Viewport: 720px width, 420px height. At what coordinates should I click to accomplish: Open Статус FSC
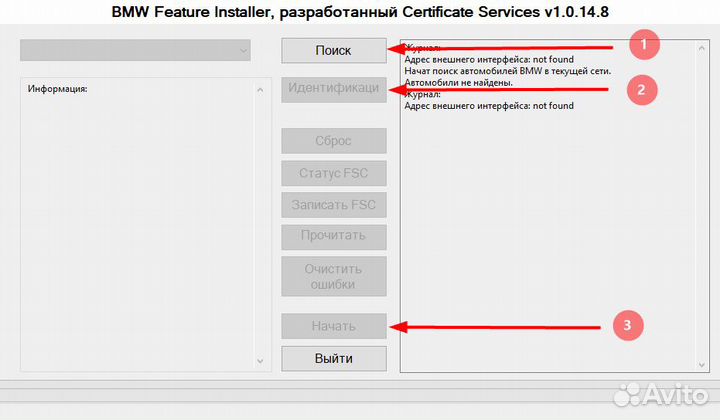333,173
